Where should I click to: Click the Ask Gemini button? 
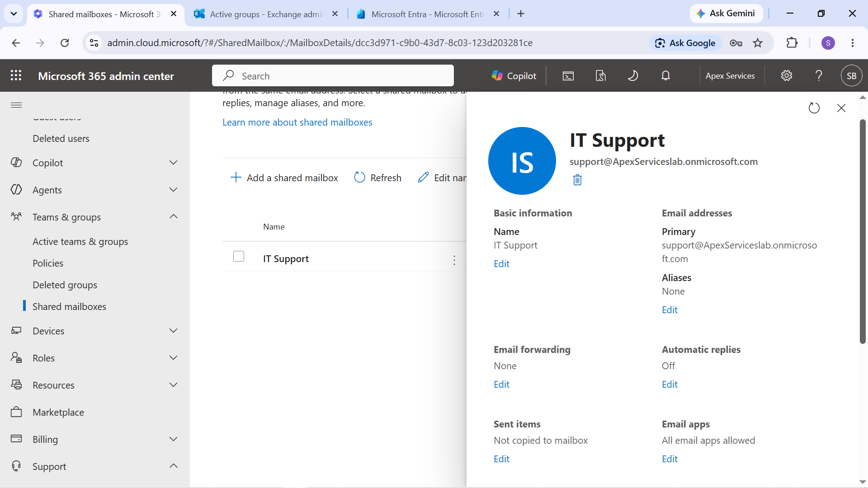(726, 14)
